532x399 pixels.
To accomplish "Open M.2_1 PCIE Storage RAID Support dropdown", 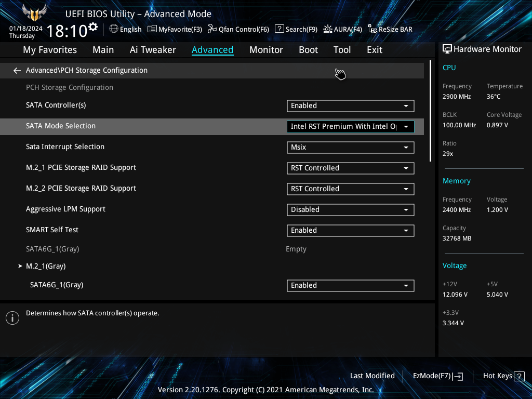I will (x=351, y=168).
